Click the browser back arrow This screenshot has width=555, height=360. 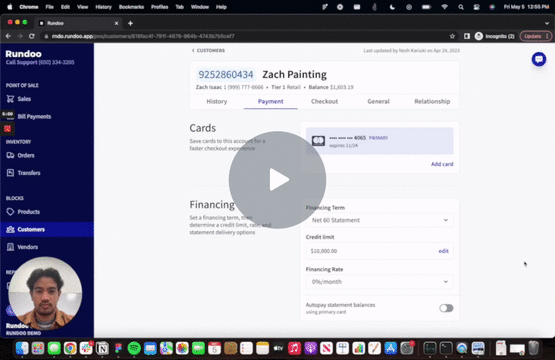(x=8, y=36)
